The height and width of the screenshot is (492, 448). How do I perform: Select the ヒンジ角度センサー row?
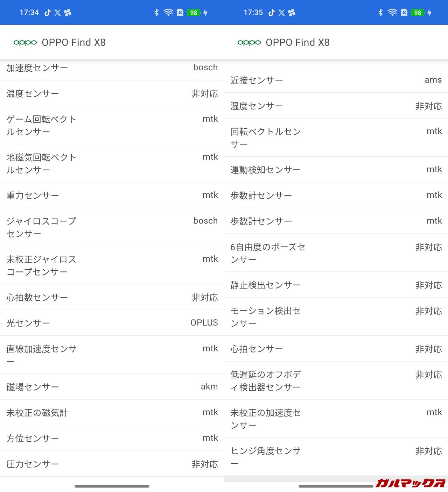tap(336, 457)
